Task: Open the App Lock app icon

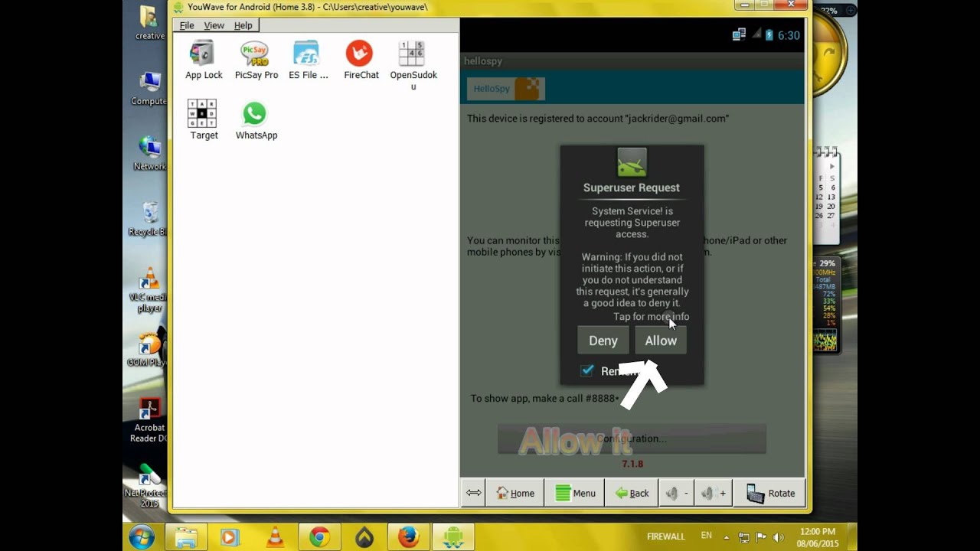Action: (204, 60)
